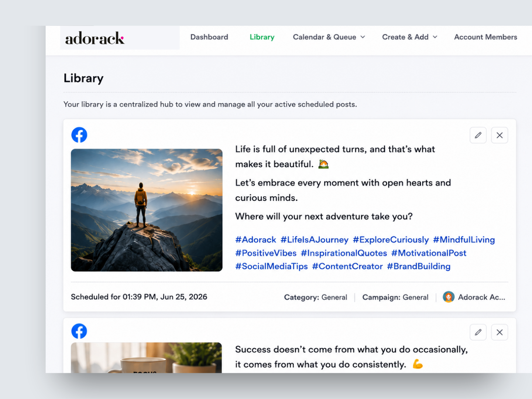Image resolution: width=532 pixels, height=399 pixels.
Task: Expand the Create & Add menu
Action: tap(409, 37)
